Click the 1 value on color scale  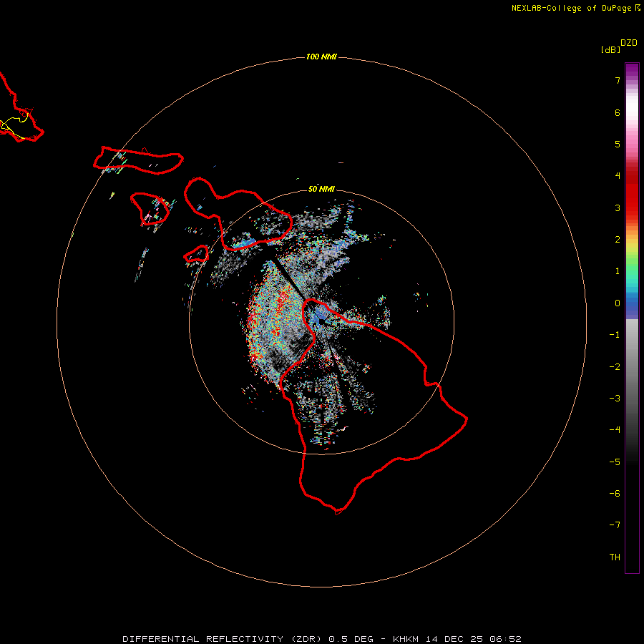618,271
